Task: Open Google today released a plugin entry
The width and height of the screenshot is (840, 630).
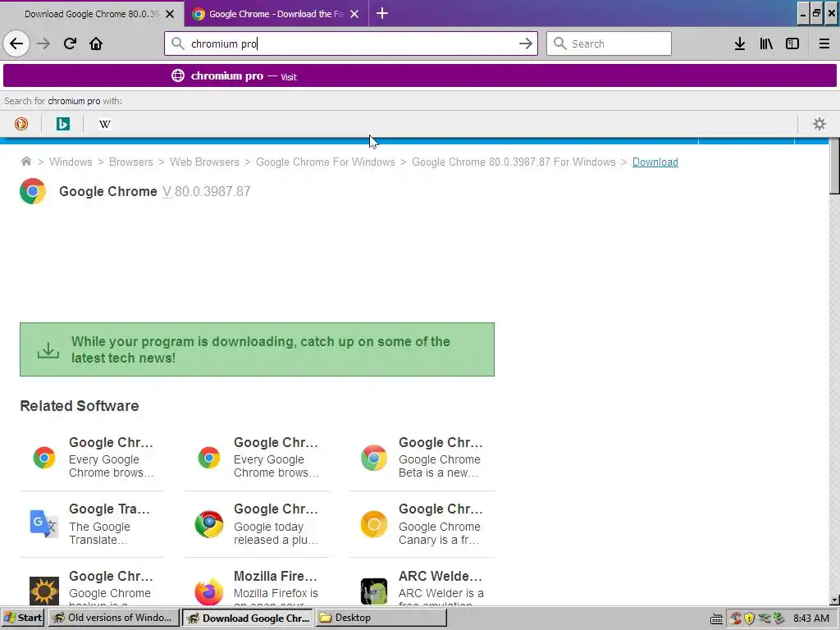Action: point(257,524)
